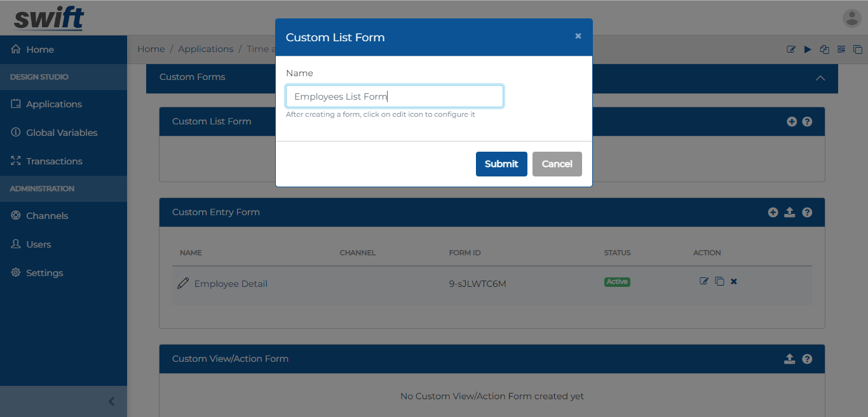Click inside the Name input field
Viewport: 868px width, 417px height.
(x=394, y=96)
